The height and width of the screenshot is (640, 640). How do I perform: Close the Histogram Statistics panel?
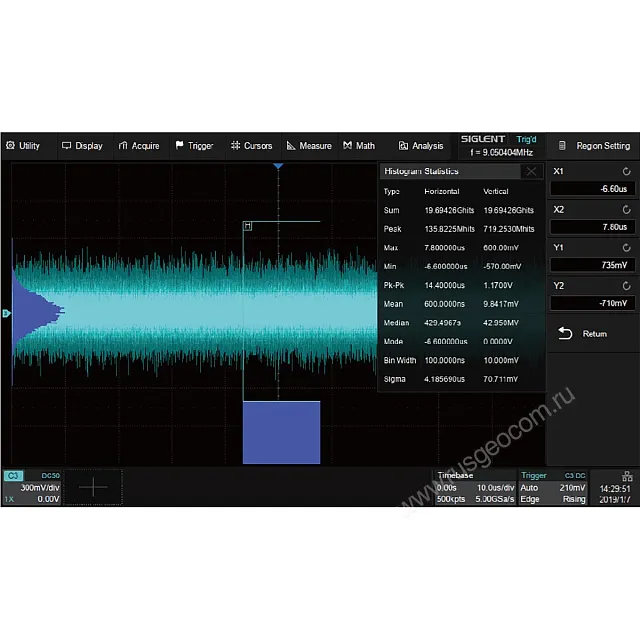532,172
